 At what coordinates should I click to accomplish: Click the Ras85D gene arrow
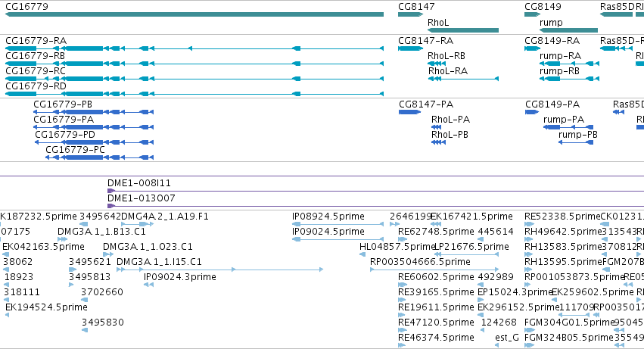coord(616,14)
